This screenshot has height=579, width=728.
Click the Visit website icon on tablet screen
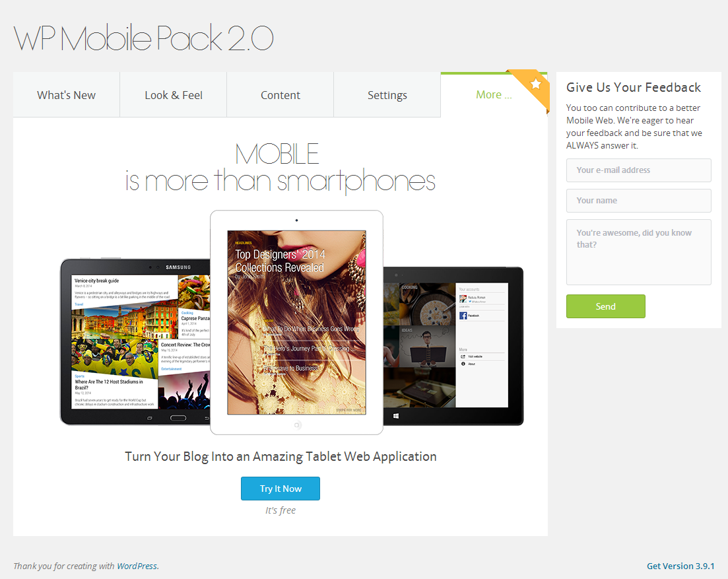463,357
